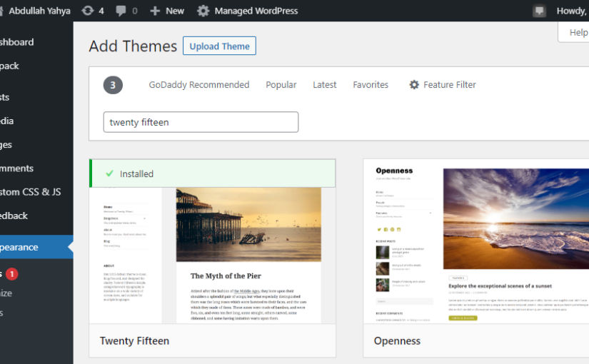Image resolution: width=589 pixels, height=364 pixels.
Task: Open Openness theme screenshot
Action: (x=476, y=241)
